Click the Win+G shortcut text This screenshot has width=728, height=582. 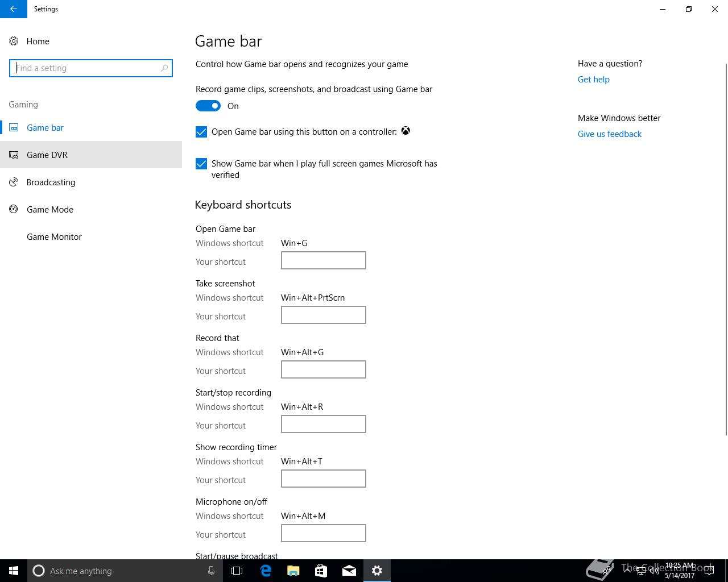(x=294, y=243)
